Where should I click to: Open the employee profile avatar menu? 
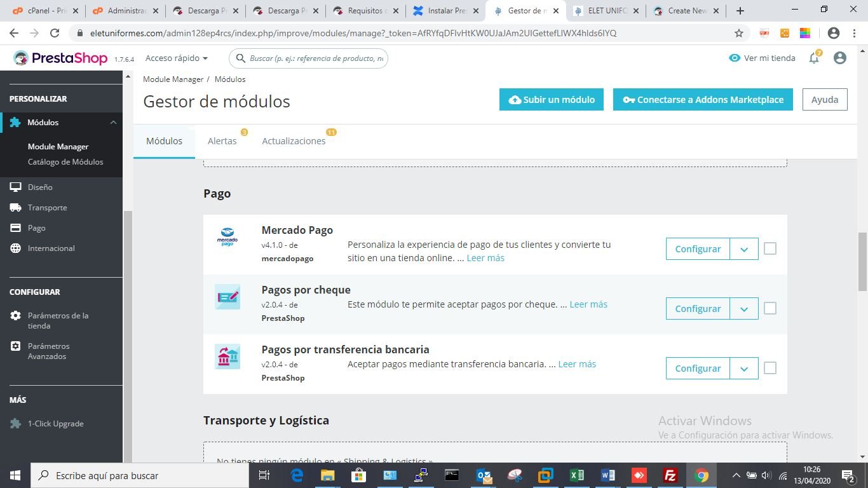point(839,58)
